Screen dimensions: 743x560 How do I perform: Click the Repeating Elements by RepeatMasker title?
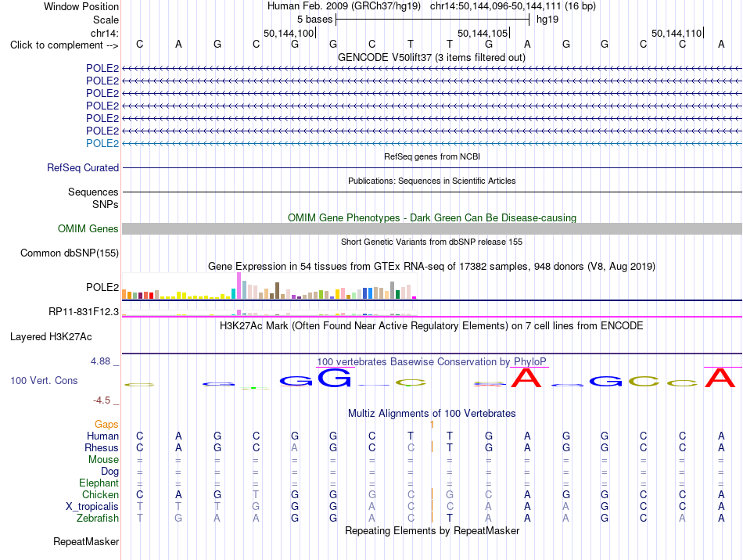[x=433, y=530]
